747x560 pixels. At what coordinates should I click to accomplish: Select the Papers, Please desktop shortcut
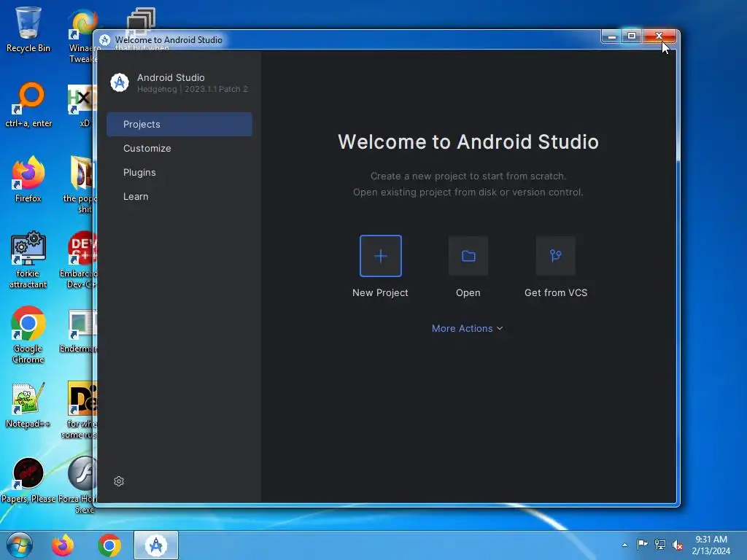(28, 480)
